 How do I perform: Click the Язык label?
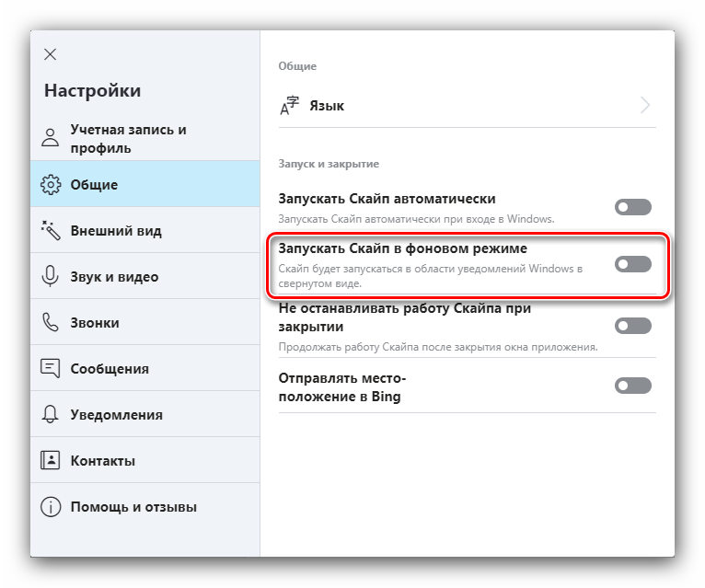click(327, 106)
